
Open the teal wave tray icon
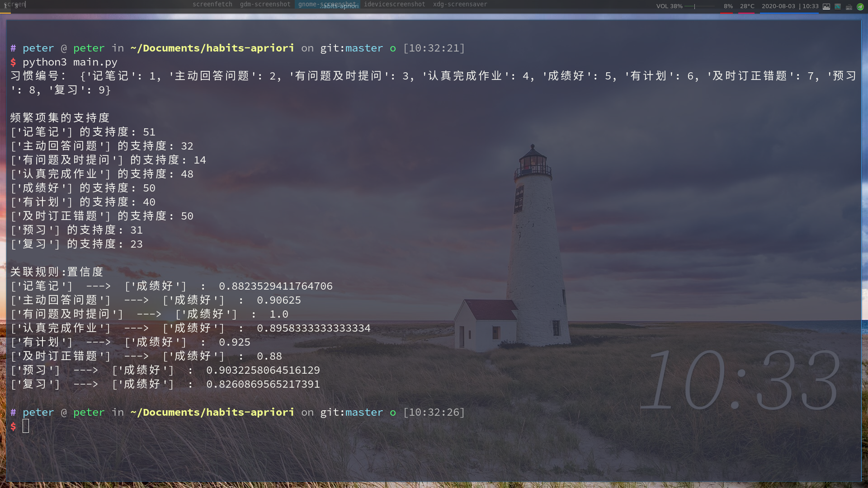(838, 6)
